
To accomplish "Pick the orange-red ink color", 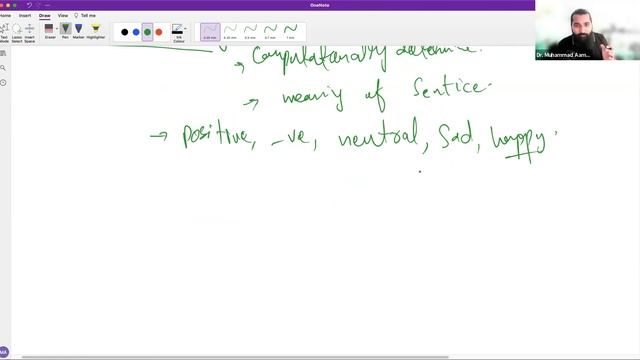I will 159,32.
